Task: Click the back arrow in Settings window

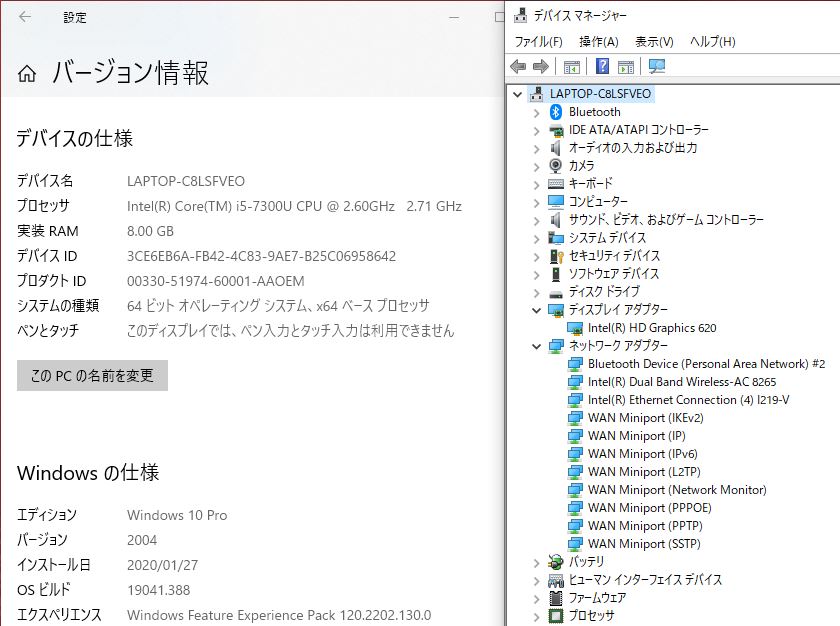Action: click(25, 17)
